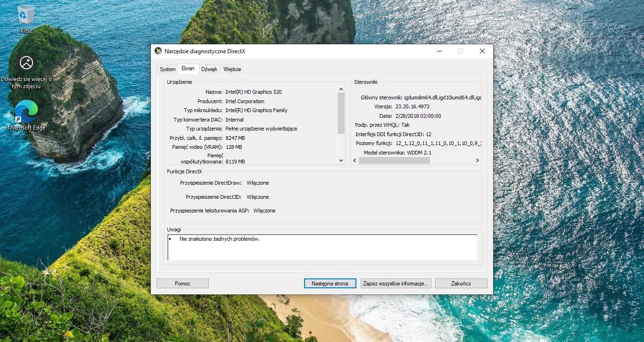The height and width of the screenshot is (342, 644).
Task: Click the 8247 MB memory value
Action: point(235,138)
